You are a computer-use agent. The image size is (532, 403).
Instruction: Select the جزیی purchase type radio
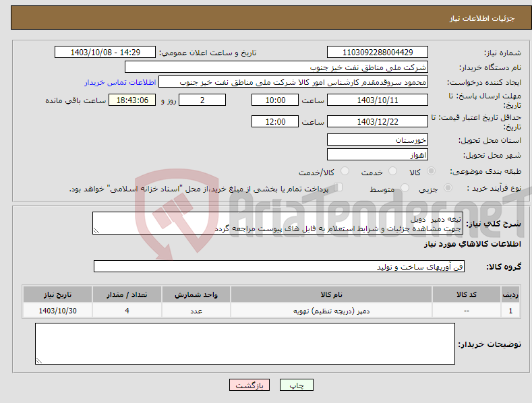click(448, 187)
